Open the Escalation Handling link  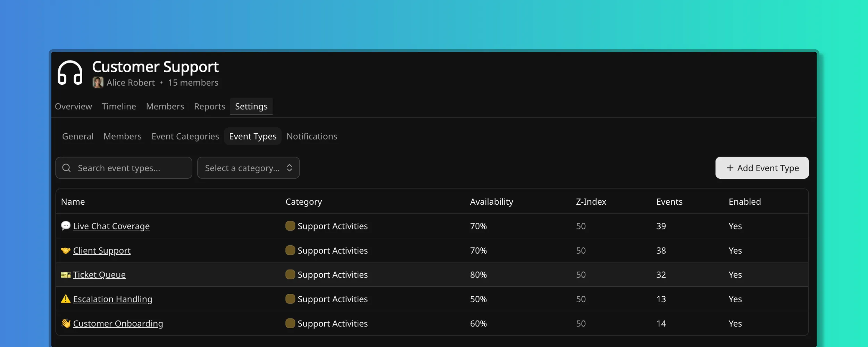[112, 299]
